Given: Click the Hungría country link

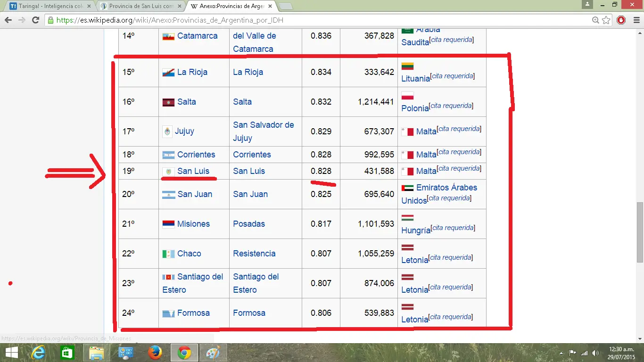Looking at the screenshot, I should (416, 230).
